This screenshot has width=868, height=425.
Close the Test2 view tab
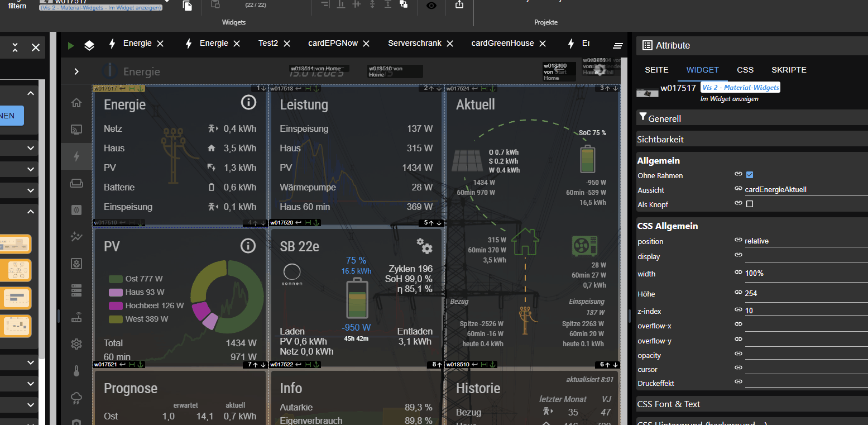(x=287, y=44)
